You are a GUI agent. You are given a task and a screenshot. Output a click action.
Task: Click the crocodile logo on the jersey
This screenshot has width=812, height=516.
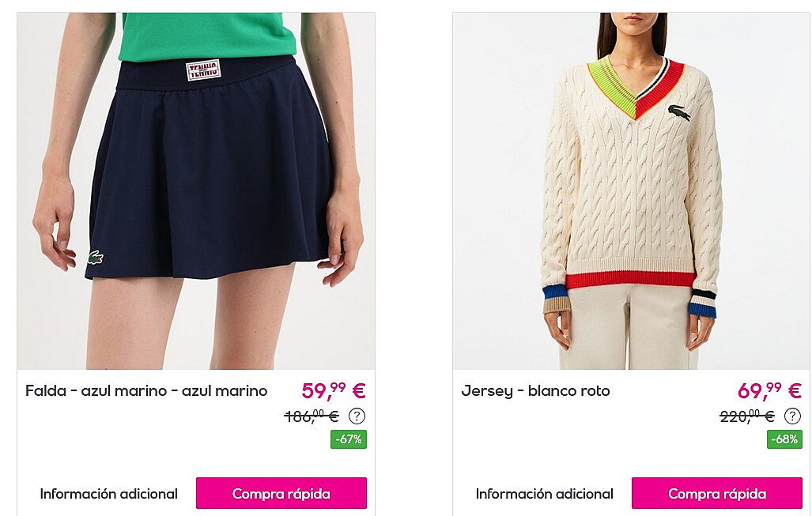[679, 112]
